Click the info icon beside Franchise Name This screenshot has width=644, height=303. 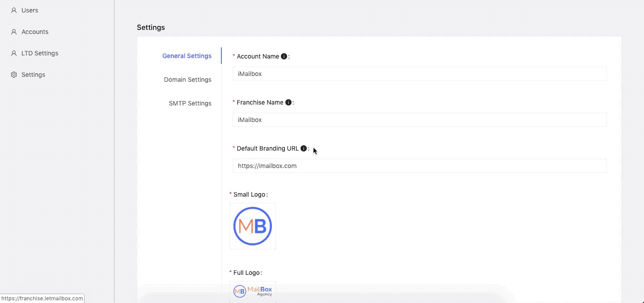point(288,102)
